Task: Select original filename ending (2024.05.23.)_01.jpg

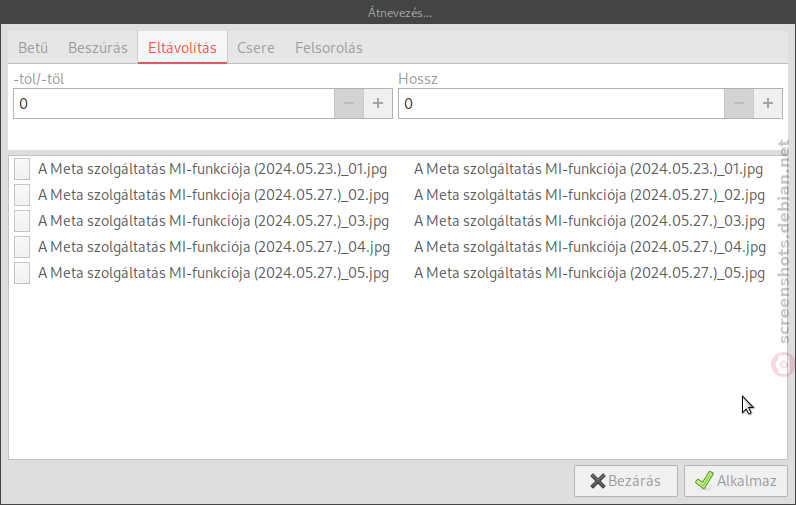Action: (212, 169)
